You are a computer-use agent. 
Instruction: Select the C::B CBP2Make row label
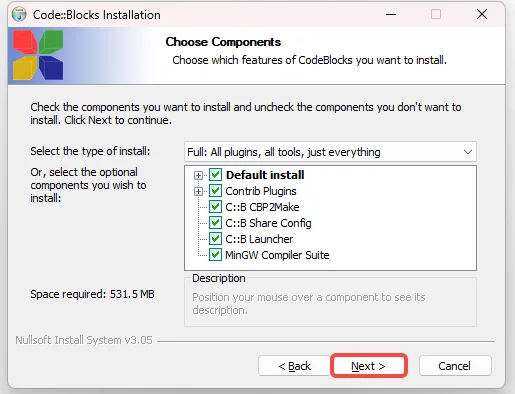tap(262, 207)
